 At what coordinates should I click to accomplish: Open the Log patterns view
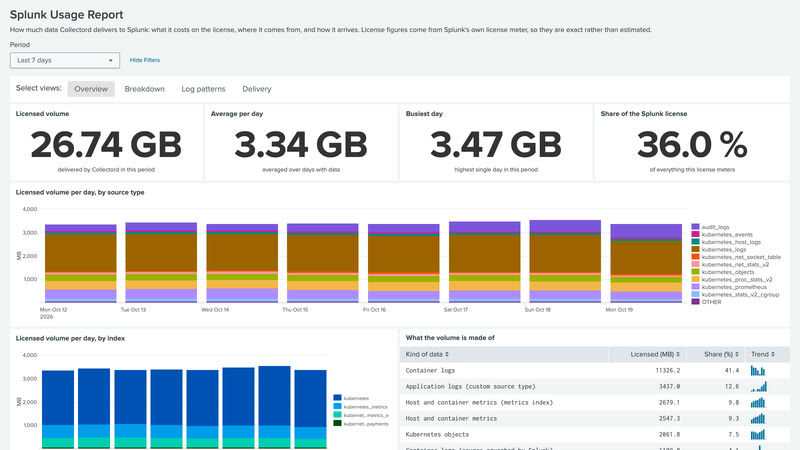pos(203,89)
